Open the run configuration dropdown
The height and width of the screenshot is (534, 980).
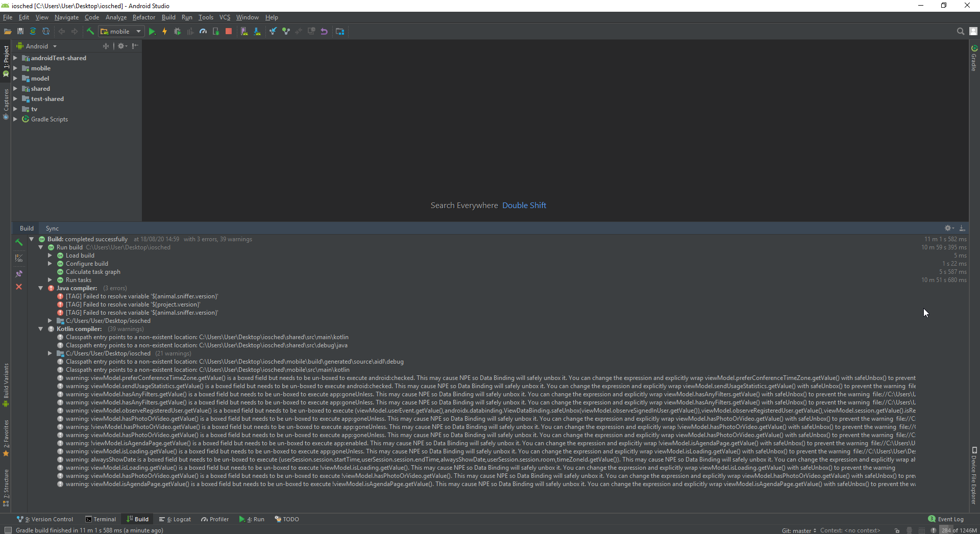click(x=139, y=31)
